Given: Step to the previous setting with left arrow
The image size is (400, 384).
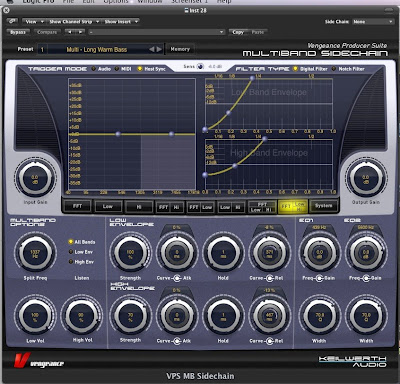Looking at the screenshot, I should tap(70, 32).
